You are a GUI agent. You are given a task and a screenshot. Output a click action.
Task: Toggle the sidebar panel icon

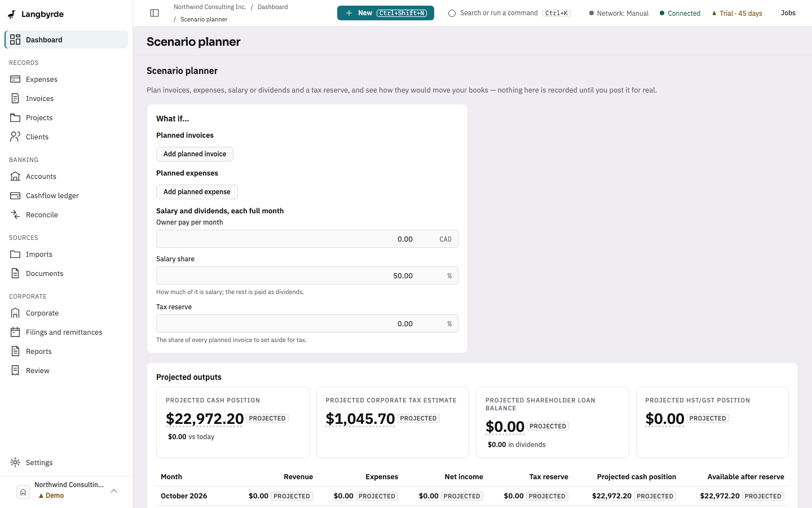point(155,13)
